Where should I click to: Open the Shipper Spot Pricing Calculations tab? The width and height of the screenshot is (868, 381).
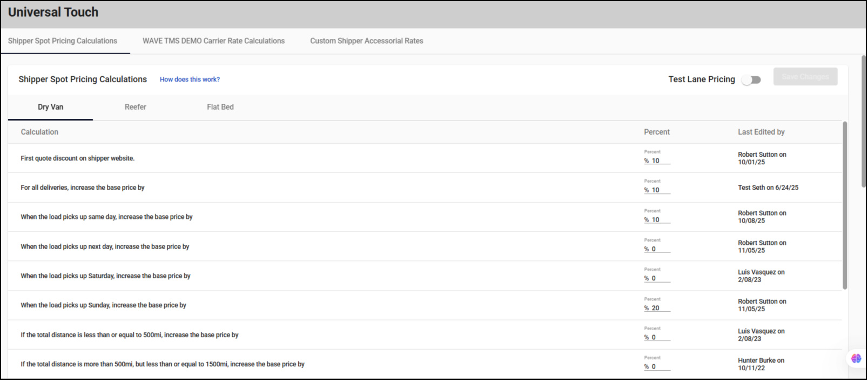(63, 41)
